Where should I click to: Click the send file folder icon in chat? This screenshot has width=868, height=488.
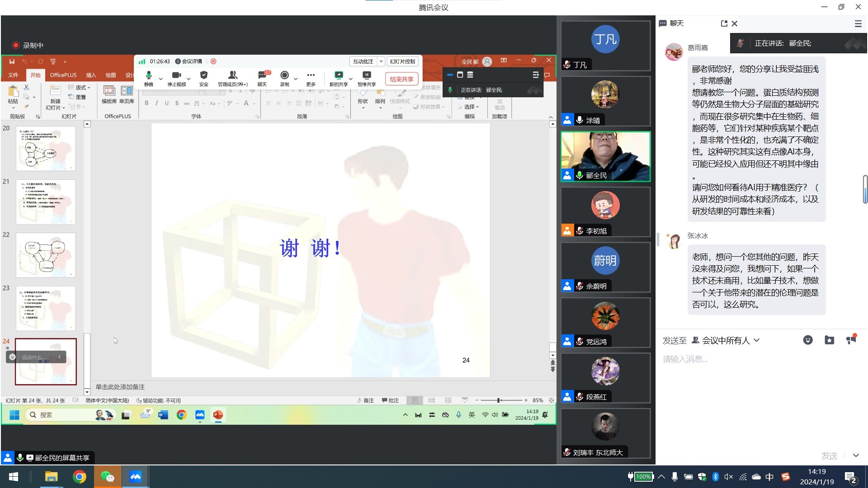[829, 340]
